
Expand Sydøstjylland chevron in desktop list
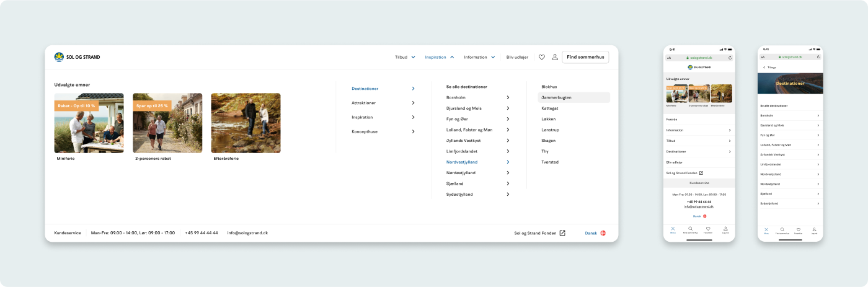point(508,194)
